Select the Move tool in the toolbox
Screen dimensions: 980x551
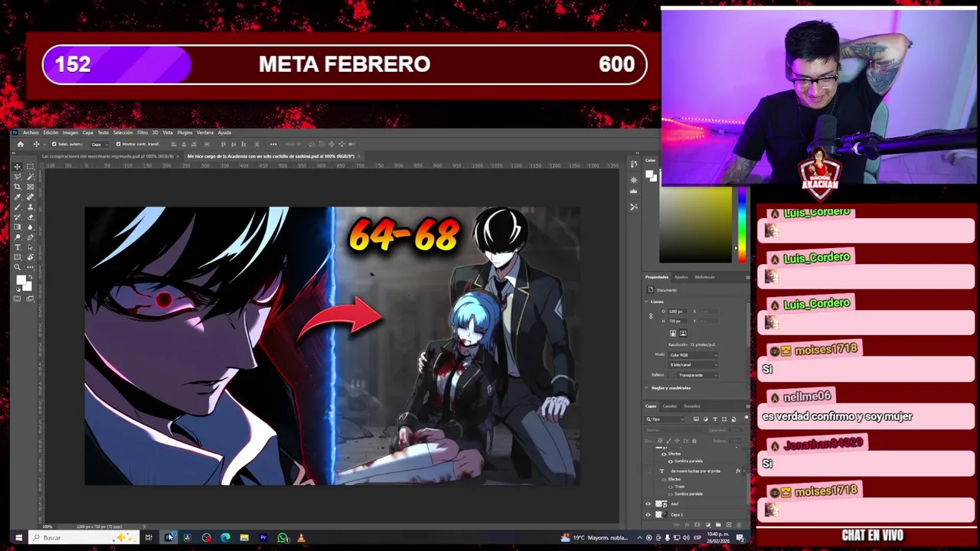click(18, 167)
